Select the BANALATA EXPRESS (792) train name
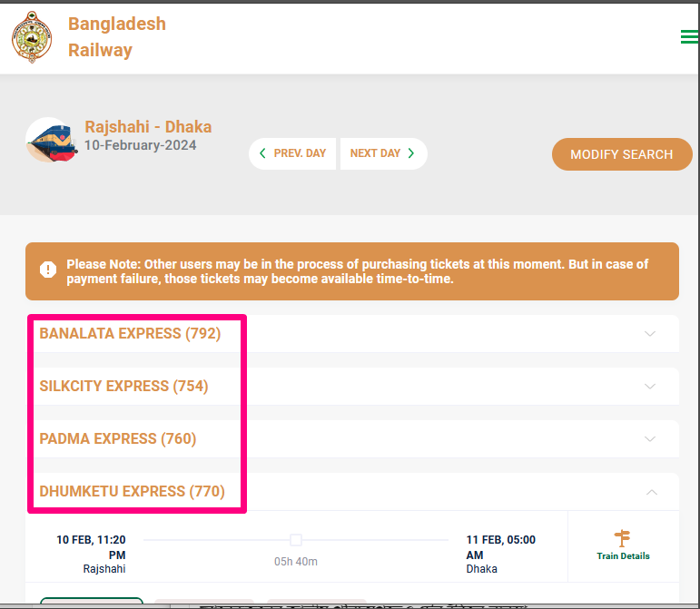The image size is (700, 609). [130, 334]
